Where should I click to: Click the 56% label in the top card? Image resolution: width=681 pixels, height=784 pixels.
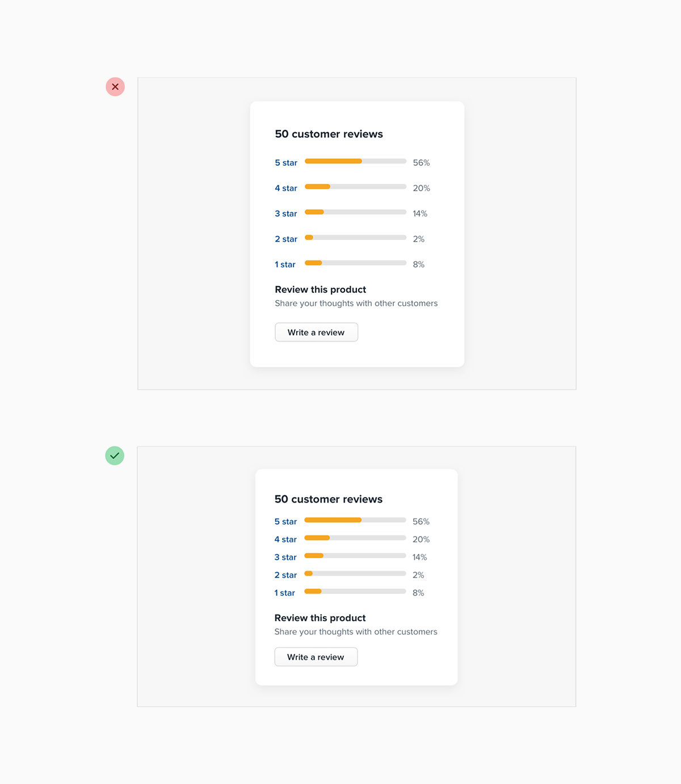tap(421, 162)
